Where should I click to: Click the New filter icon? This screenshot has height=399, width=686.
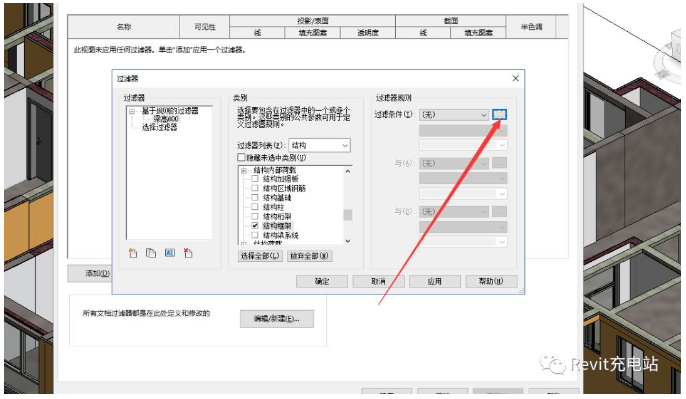tap(133, 253)
